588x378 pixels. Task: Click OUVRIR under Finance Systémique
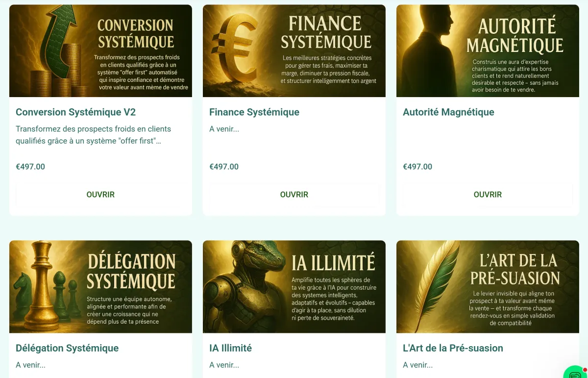(x=294, y=195)
